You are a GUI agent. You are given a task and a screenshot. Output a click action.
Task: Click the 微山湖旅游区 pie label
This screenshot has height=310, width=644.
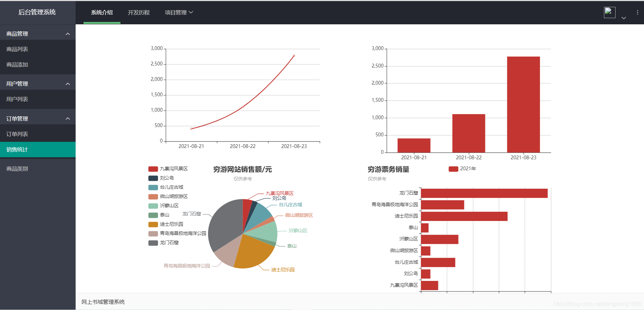click(x=299, y=215)
